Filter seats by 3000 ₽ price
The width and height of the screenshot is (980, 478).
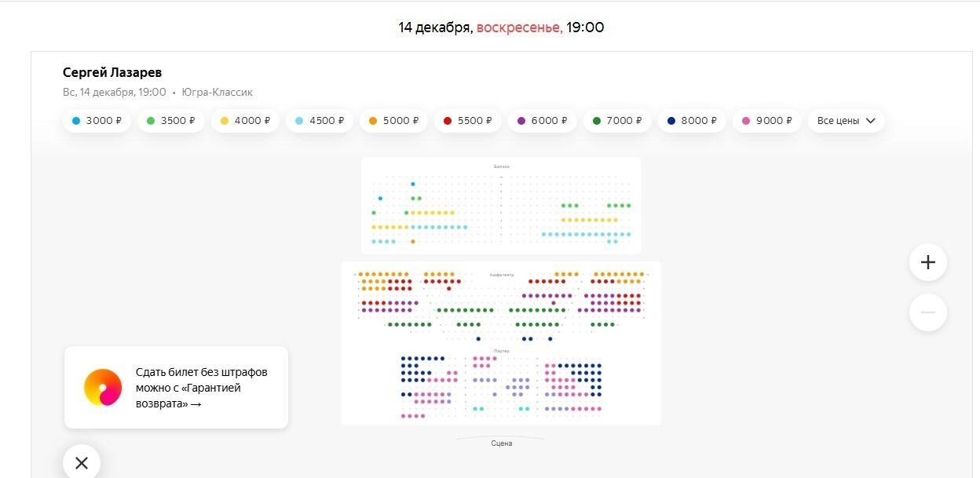coord(97,121)
